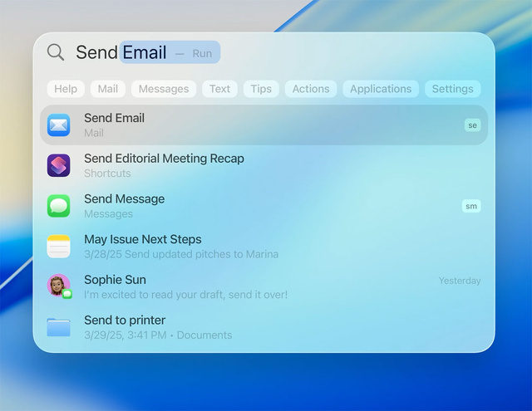Click the magnifying glass search icon
The height and width of the screenshot is (411, 532).
(56, 52)
